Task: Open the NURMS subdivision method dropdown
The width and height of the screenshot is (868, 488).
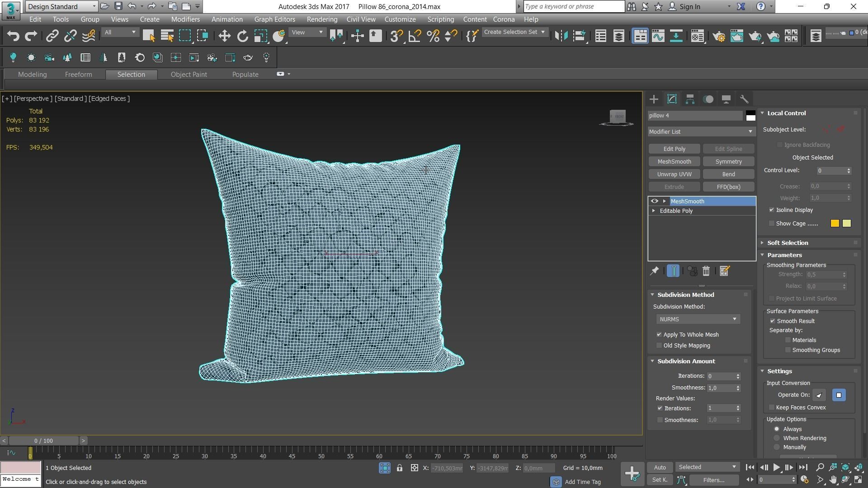Action: pyautogui.click(x=698, y=319)
